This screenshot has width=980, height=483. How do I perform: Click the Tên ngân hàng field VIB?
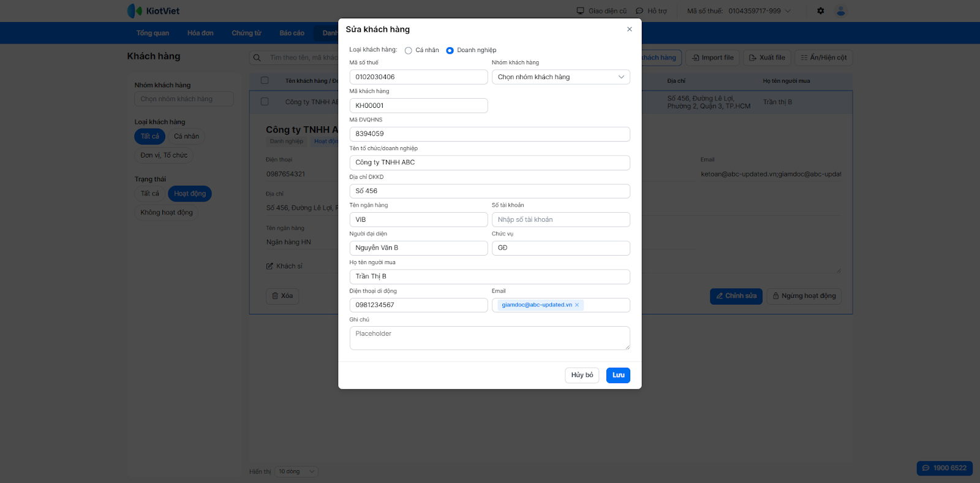(418, 219)
